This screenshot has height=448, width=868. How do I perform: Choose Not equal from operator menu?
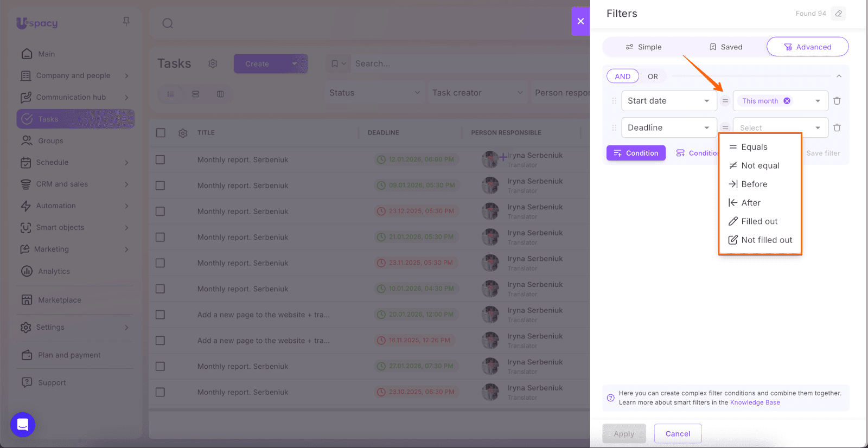pyautogui.click(x=760, y=165)
